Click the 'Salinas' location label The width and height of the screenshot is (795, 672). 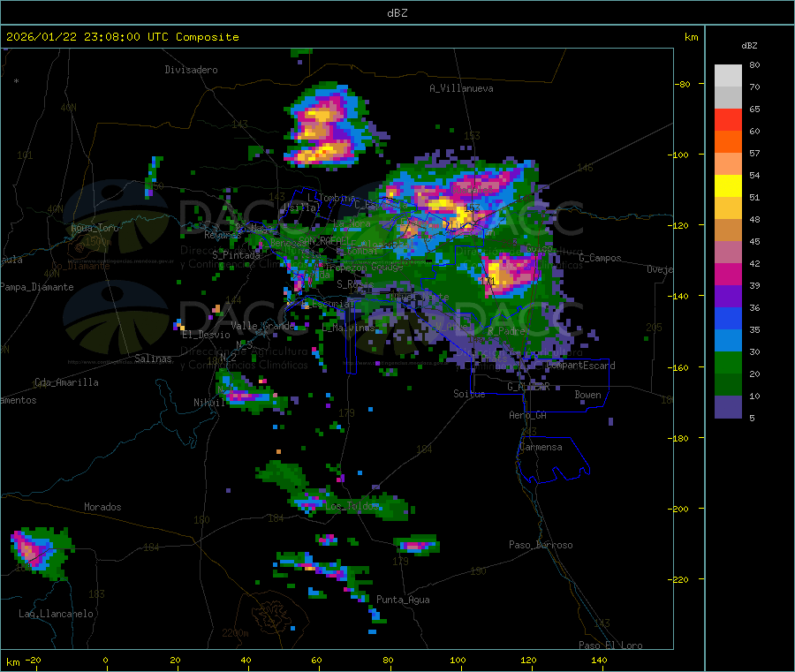click(153, 359)
